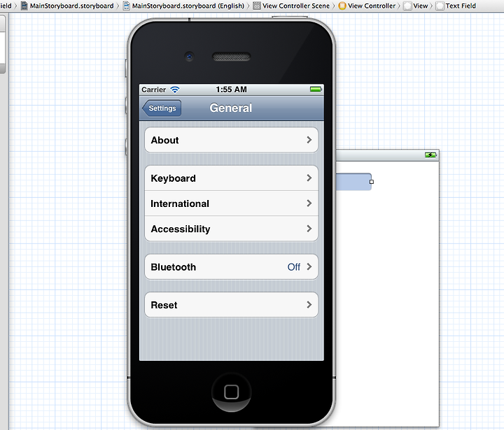
Task: Open the Accessibility row
Action: pos(232,229)
